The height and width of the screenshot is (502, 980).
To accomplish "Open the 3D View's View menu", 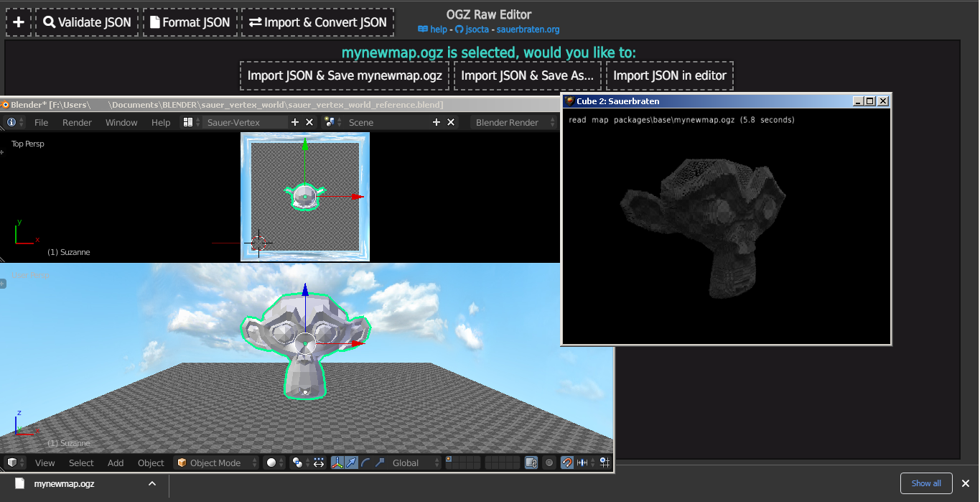I will [x=45, y=463].
